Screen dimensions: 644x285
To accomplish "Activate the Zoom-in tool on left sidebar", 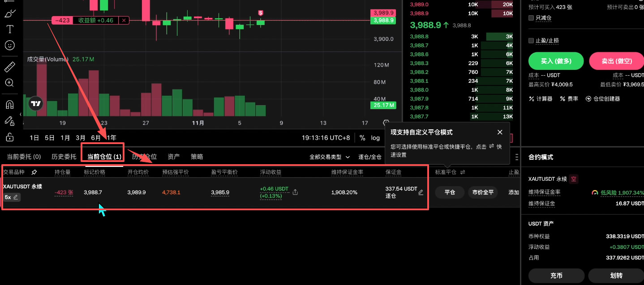I will click(x=9, y=83).
